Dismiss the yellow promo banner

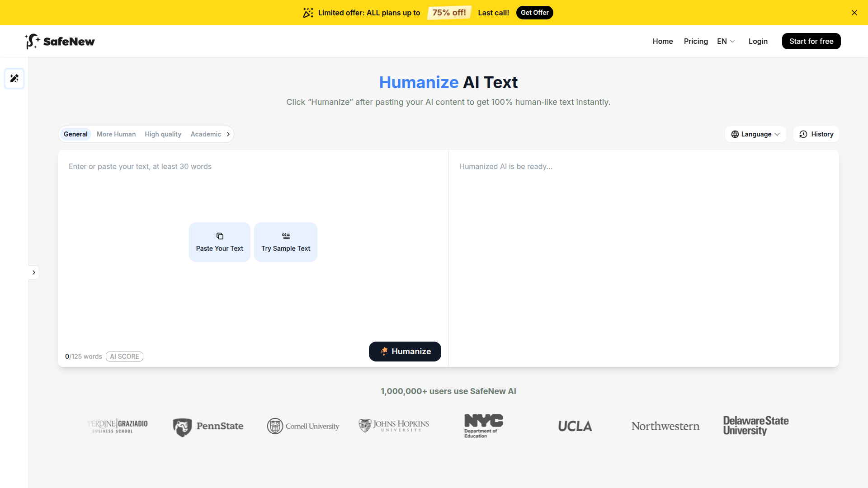(x=854, y=13)
